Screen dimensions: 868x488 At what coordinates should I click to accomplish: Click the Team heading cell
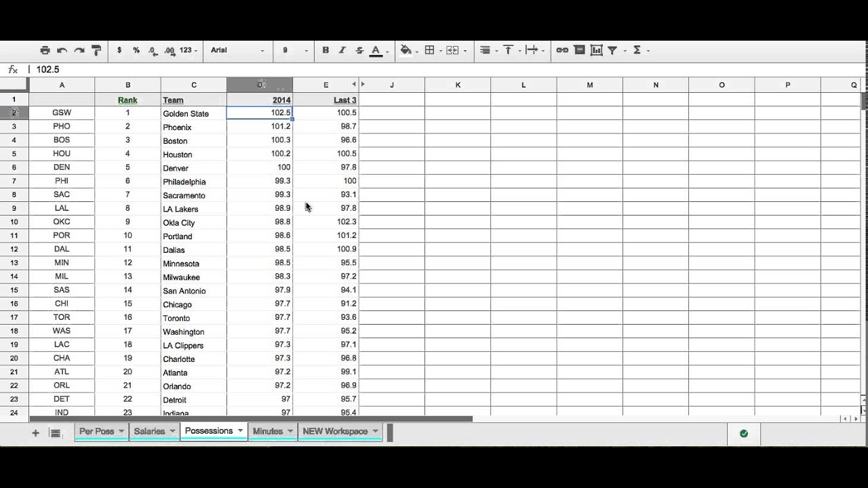pos(193,100)
